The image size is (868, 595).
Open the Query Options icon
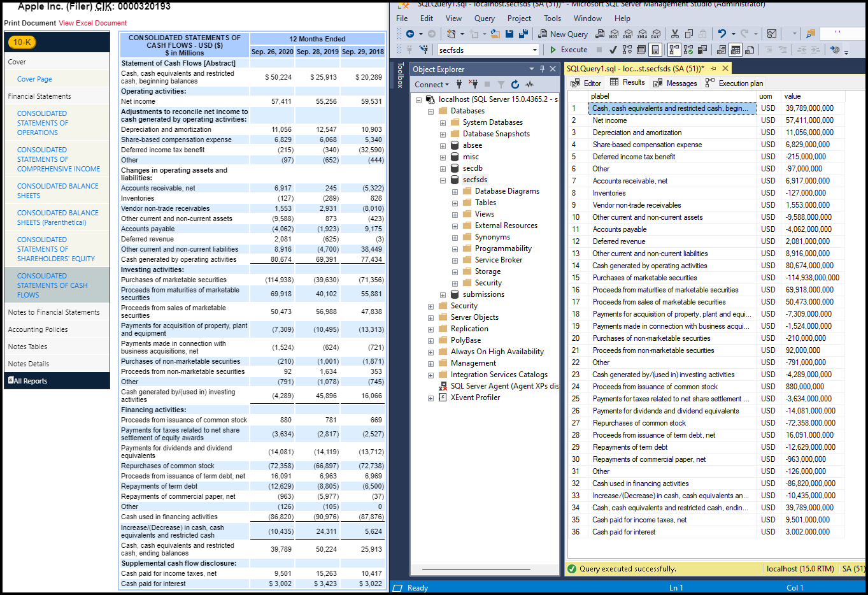641,50
